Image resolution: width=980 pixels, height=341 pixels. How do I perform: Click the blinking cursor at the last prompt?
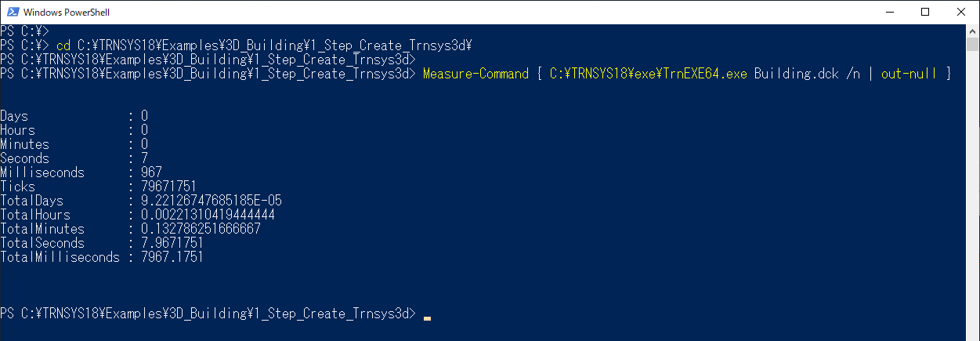(427, 318)
